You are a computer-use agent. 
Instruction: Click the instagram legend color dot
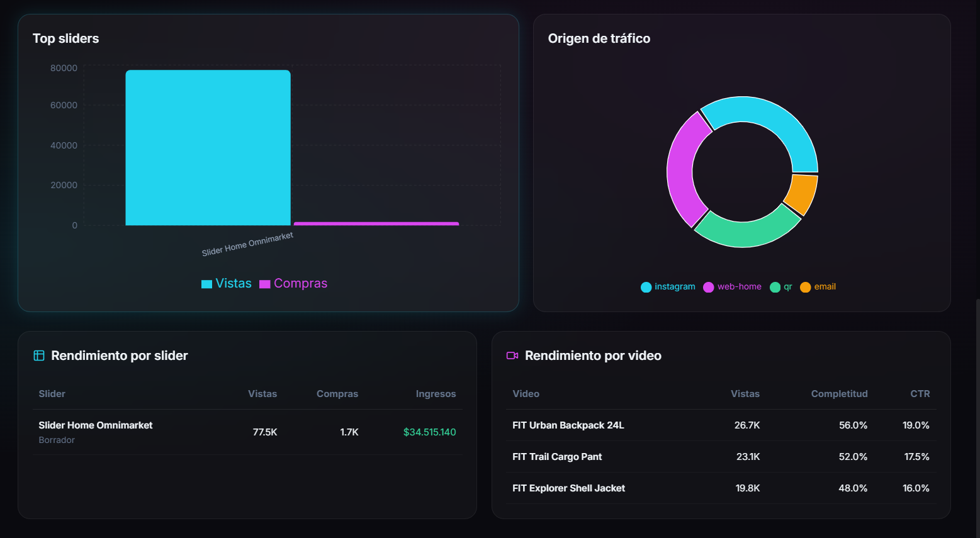tap(646, 287)
